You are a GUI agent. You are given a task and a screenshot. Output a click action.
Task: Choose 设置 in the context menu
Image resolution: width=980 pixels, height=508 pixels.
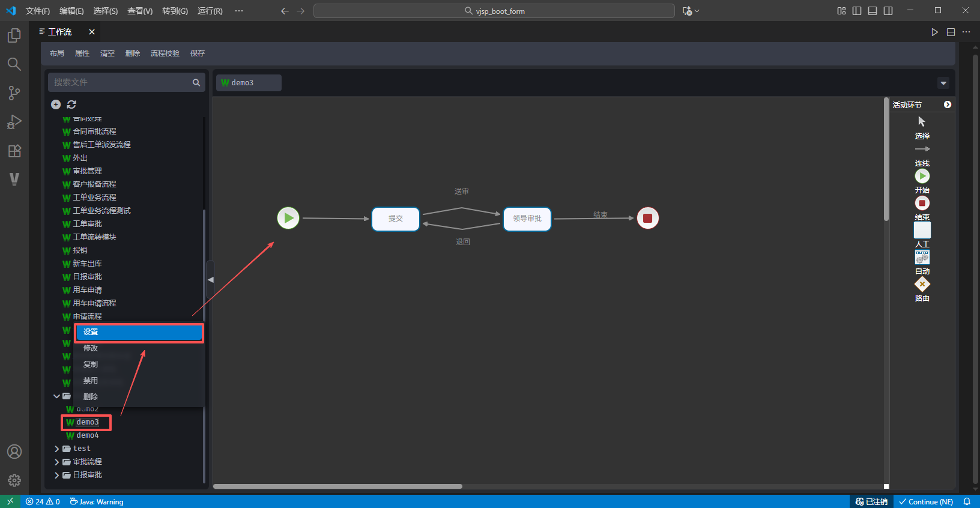click(x=139, y=332)
